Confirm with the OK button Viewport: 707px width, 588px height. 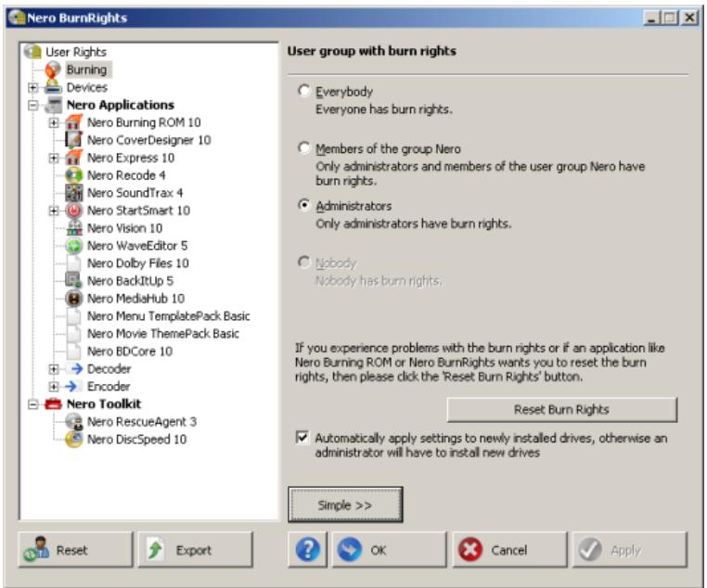click(389, 549)
